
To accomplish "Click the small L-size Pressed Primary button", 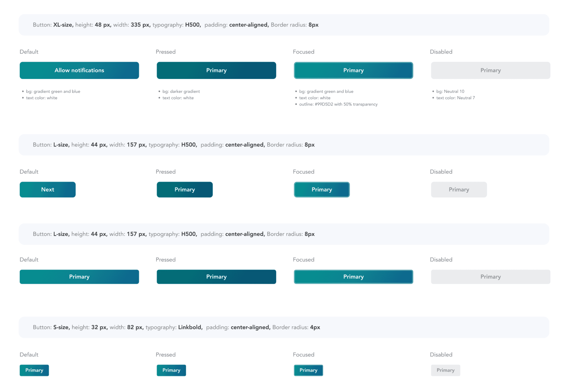I will click(185, 190).
